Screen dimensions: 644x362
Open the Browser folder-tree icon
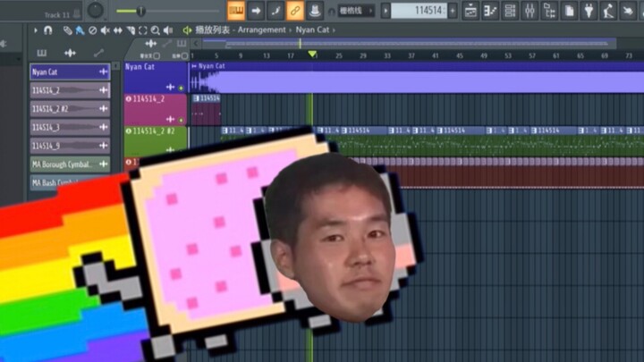pyautogui.click(x=549, y=11)
